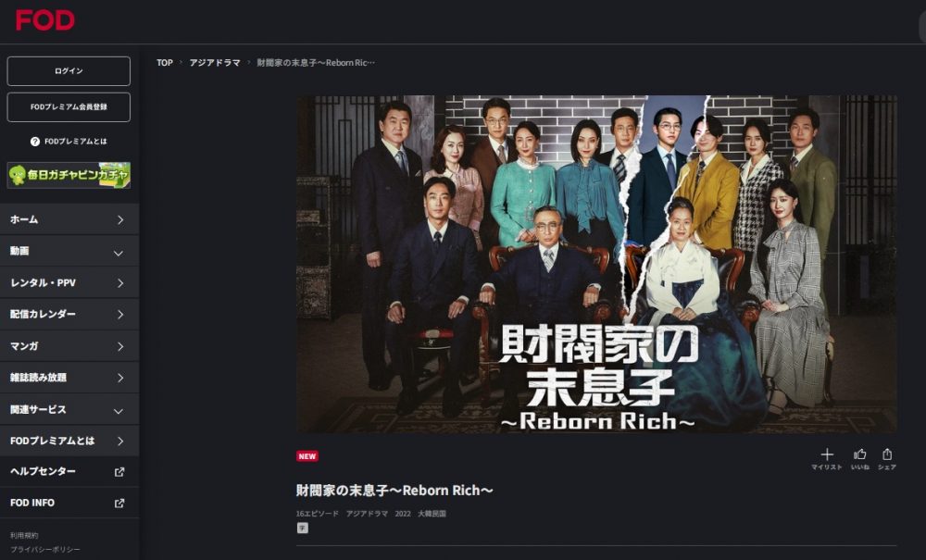Select レンタル・PPV in sidebar
The height and width of the screenshot is (560, 926).
[x=69, y=282]
